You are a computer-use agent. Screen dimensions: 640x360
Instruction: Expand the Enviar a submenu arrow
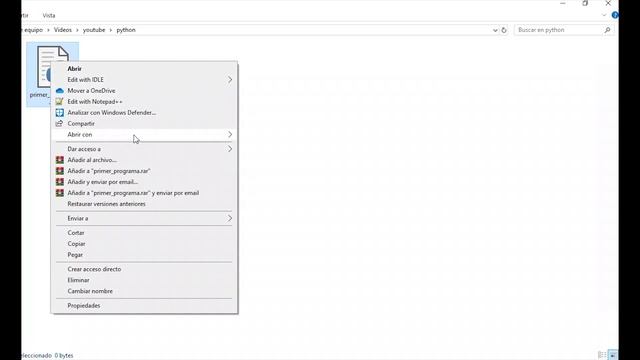tap(230, 218)
